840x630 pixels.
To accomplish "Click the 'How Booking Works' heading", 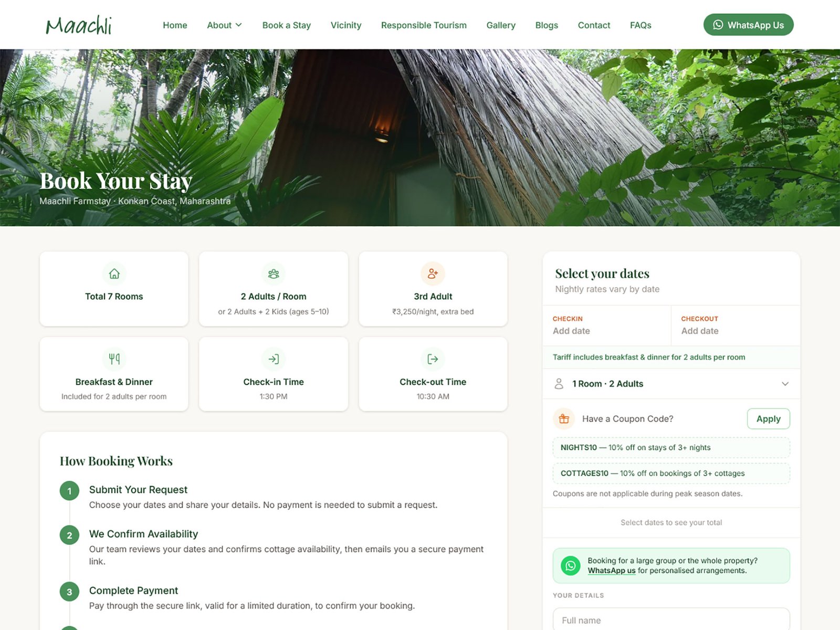I will point(116,461).
